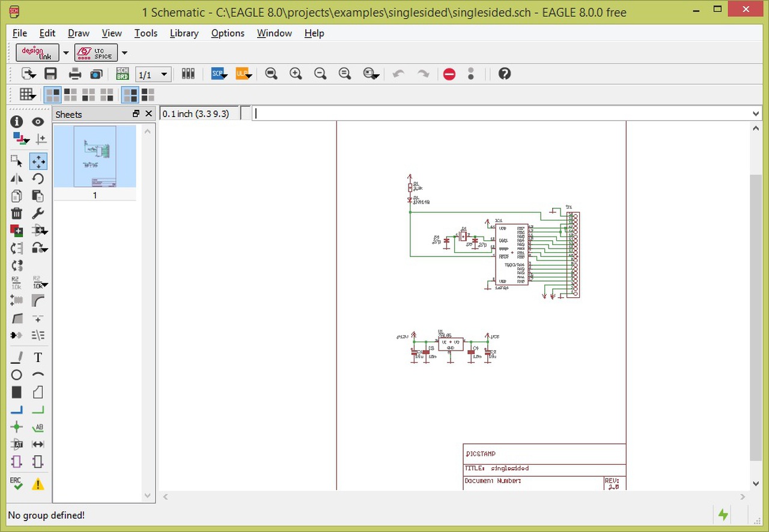Open the command line history dropdown
769x532 pixels.
coord(756,113)
